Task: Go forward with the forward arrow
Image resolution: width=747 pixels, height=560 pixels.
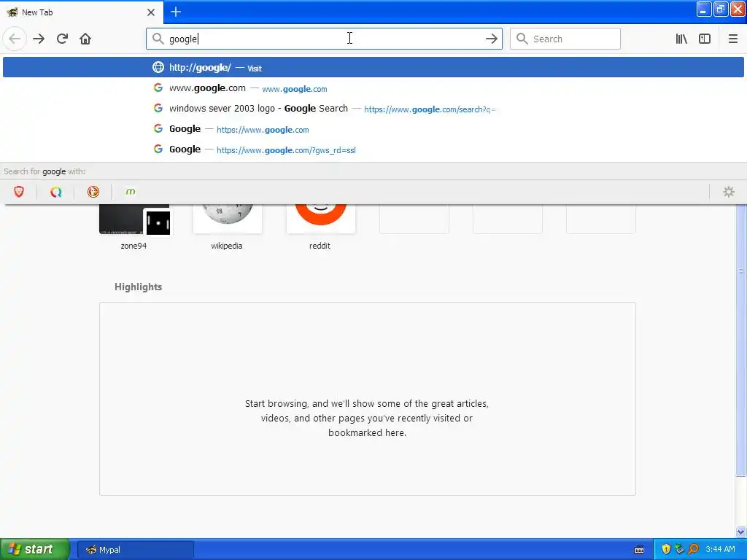Action: coord(39,39)
